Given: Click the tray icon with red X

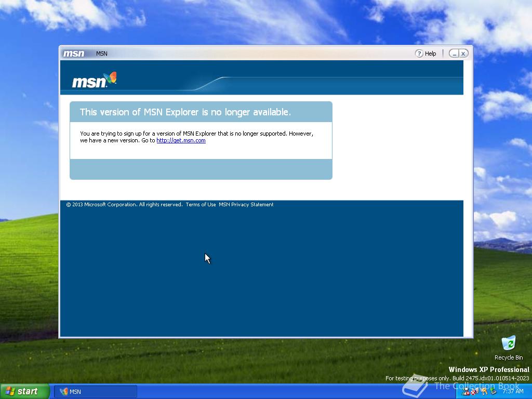Looking at the screenshot, I should 474,392.
